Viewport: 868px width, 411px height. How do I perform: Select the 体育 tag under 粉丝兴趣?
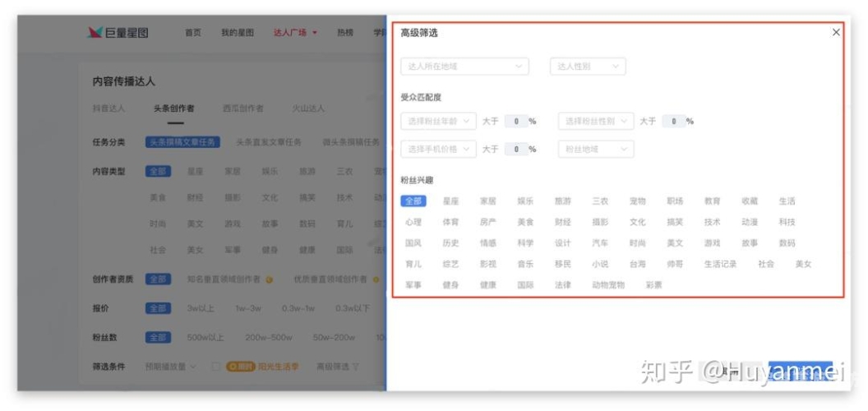pos(450,222)
